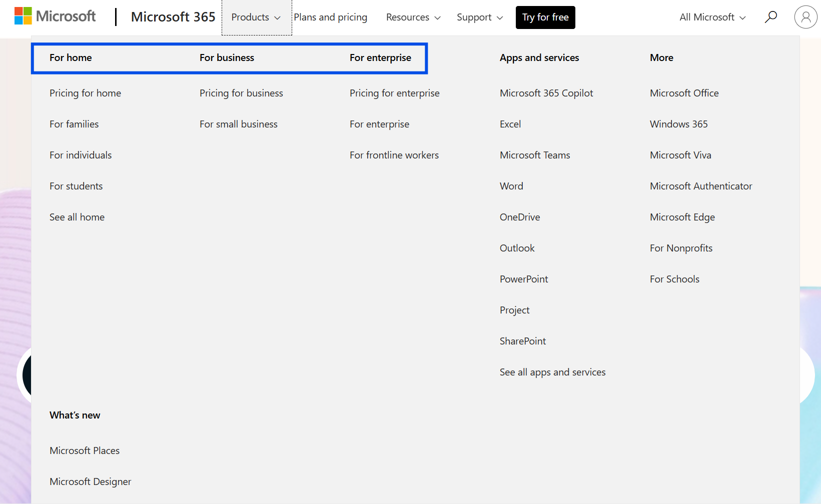Choose For small business option
This screenshot has width=821, height=504.
point(238,124)
